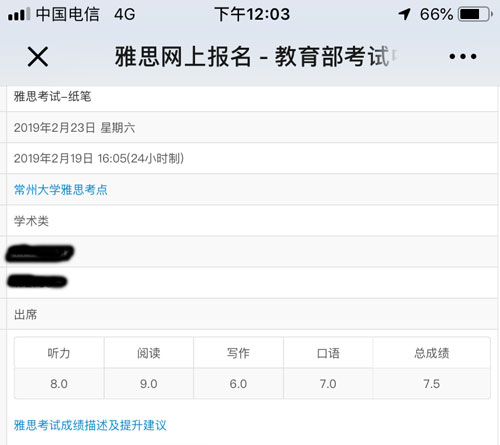Tap the 中国电信 carrier label
500x445 pixels.
68,14
